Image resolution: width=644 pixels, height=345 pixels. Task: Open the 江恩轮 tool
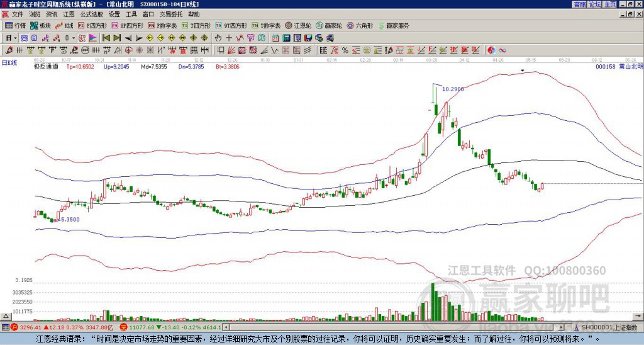[299, 25]
